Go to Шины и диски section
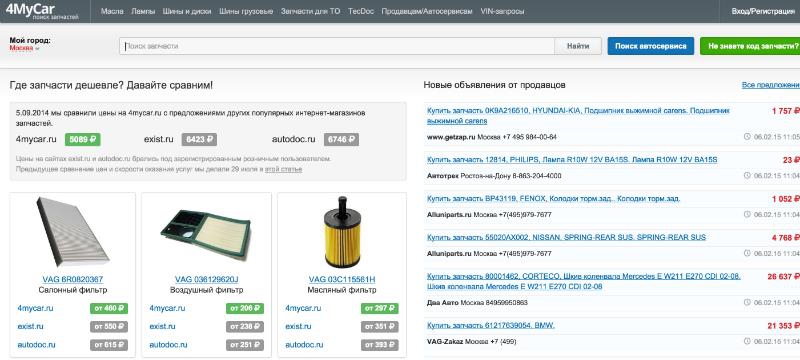The height and width of the screenshot is (360, 800). click(x=187, y=11)
